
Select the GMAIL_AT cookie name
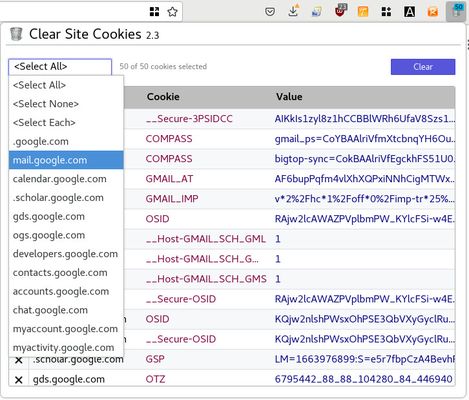169,179
